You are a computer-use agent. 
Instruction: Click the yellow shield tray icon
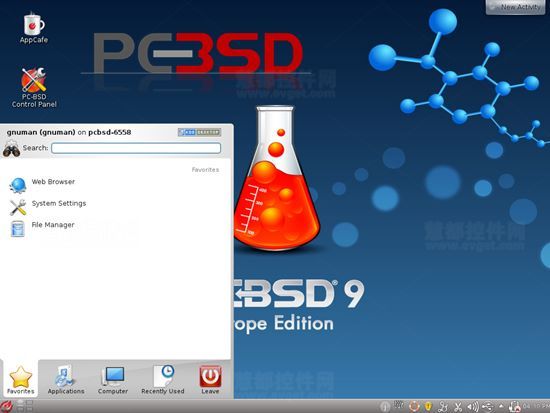pos(428,406)
